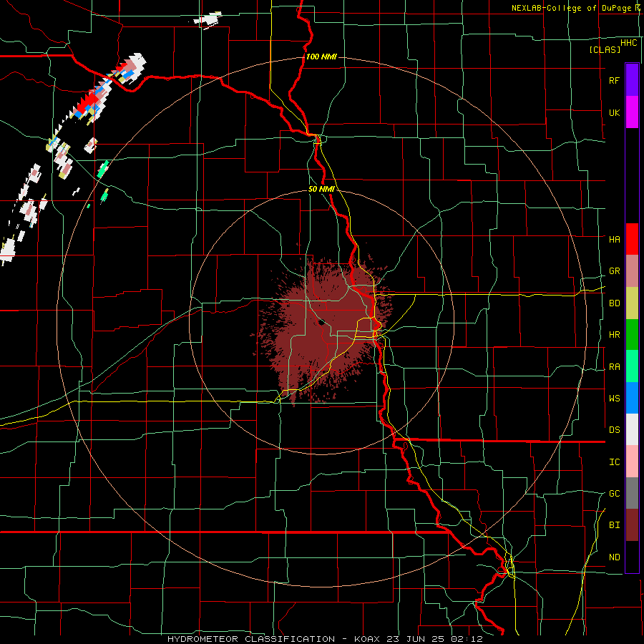Click the BI dark red legend swatch
644x644 pixels.
tap(632, 525)
